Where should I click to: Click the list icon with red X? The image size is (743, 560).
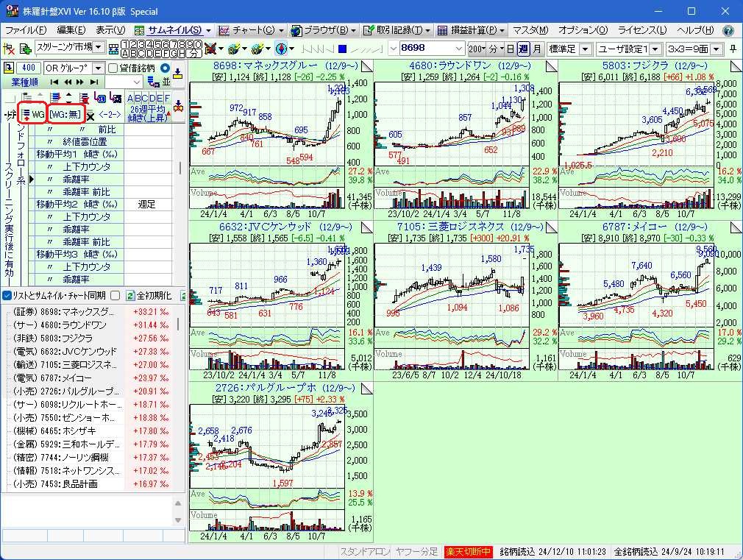pyautogui.click(x=85, y=98)
